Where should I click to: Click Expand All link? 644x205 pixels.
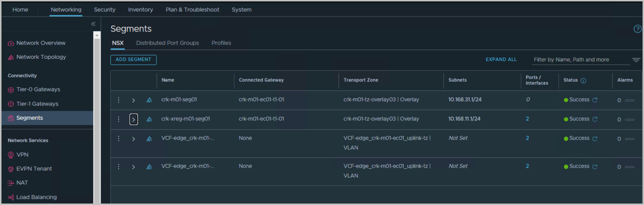[501, 60]
